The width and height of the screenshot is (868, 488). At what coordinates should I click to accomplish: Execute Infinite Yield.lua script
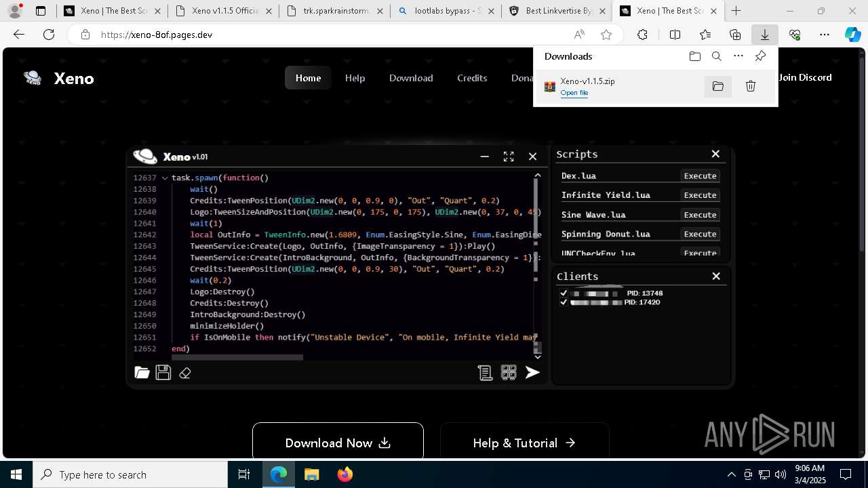(700, 195)
